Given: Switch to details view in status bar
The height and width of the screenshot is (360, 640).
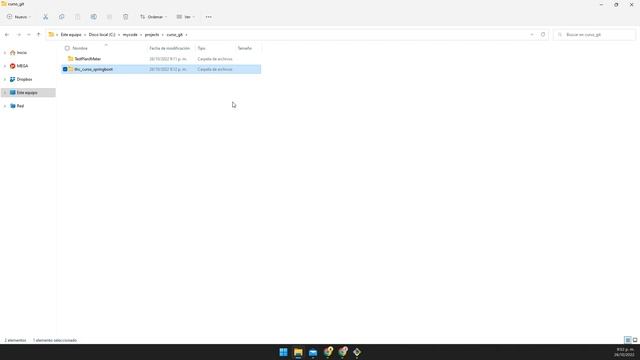Looking at the screenshot, I should (628, 340).
